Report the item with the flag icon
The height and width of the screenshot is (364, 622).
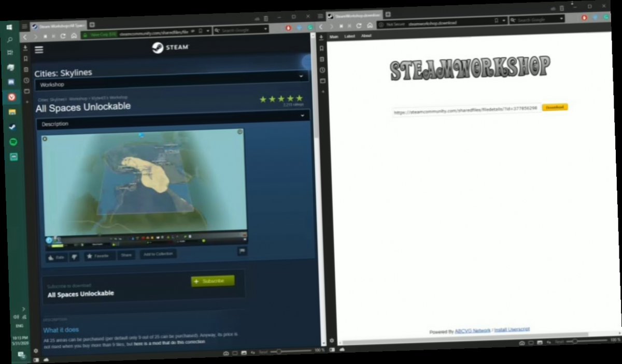tap(242, 251)
